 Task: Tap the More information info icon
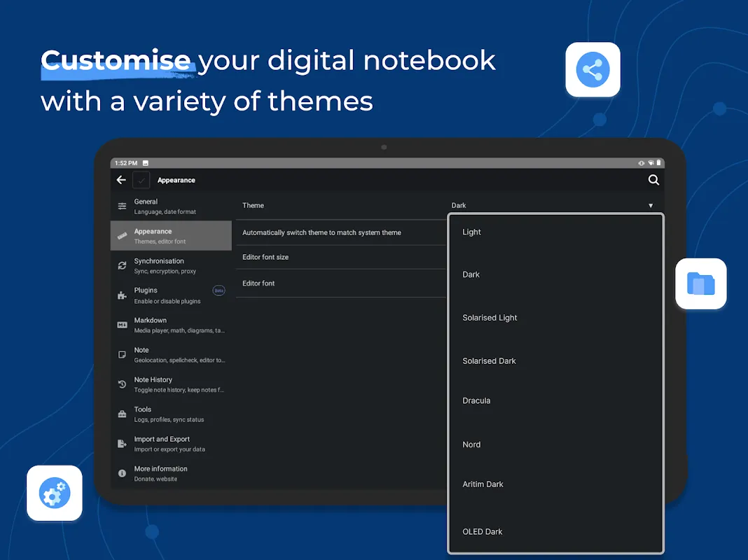pyautogui.click(x=122, y=473)
